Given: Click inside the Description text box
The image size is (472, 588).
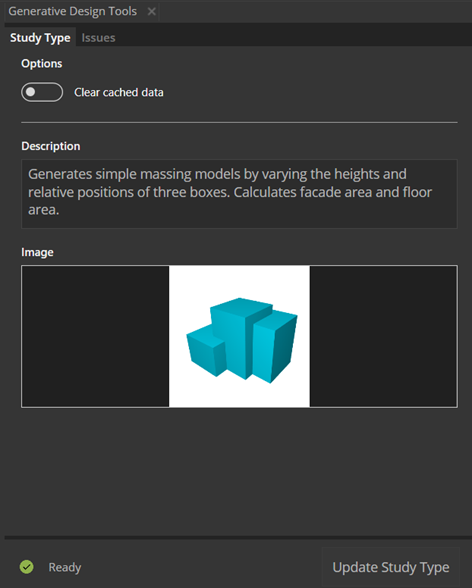Looking at the screenshot, I should click(x=239, y=194).
